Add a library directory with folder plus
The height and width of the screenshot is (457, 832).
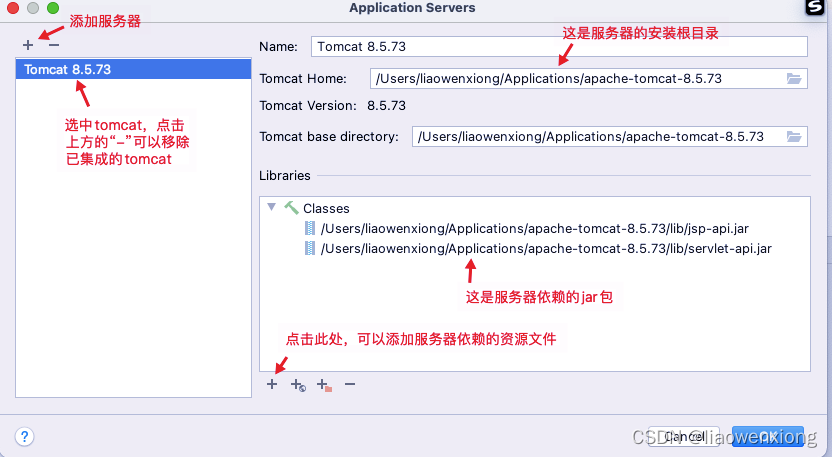(324, 385)
